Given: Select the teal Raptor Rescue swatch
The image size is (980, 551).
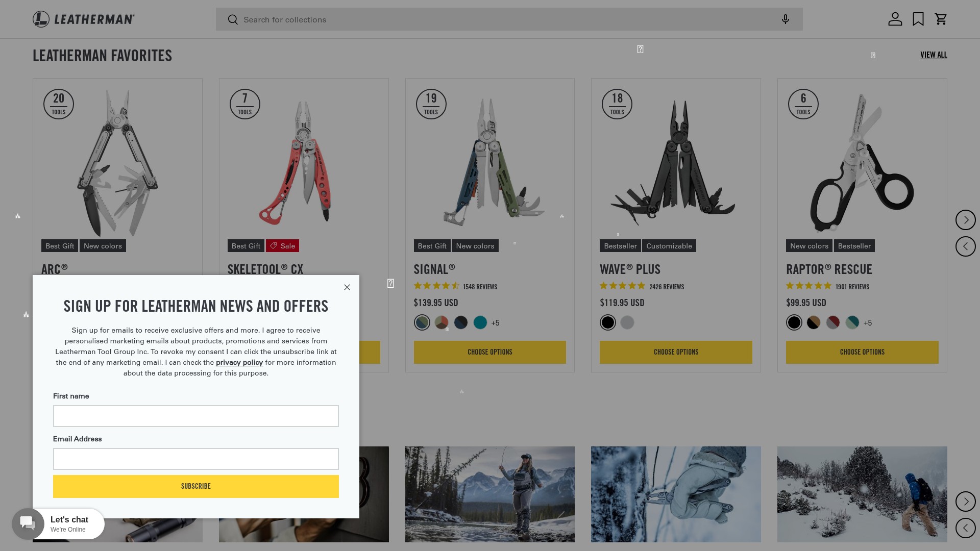Looking at the screenshot, I should [x=852, y=322].
